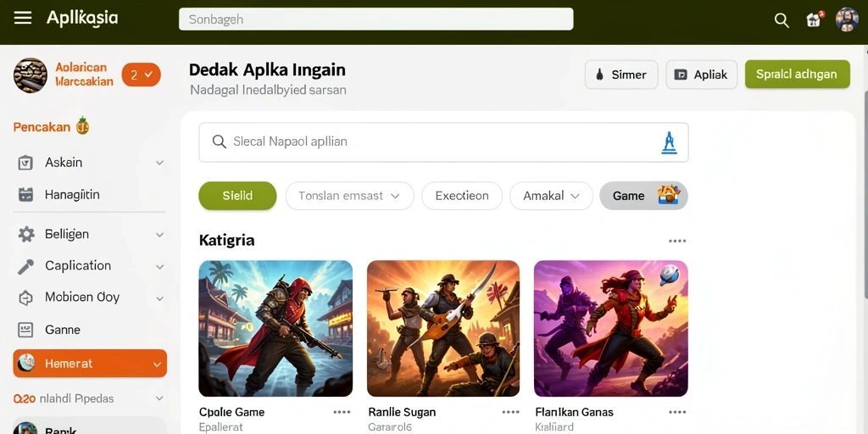Click the Flanikan Ganas title text
Screen dimensions: 868x434
[x=574, y=413]
